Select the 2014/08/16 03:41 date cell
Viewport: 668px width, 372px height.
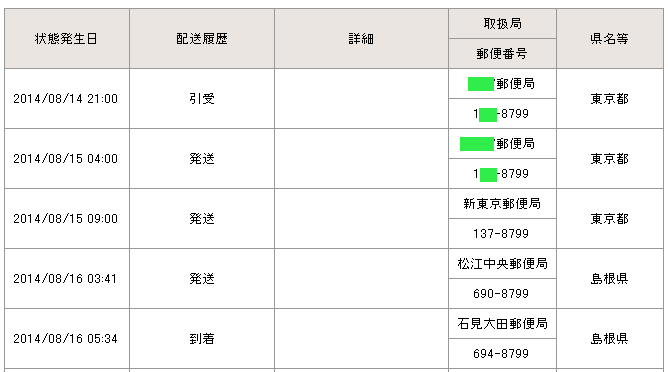point(67,279)
